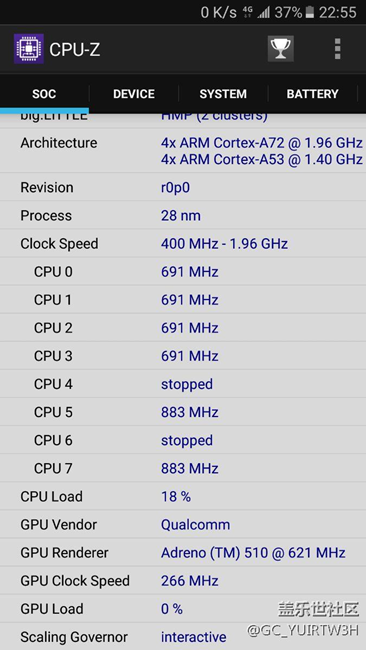Select the GPU Vendor Qualcomm row
This screenshot has height=650, width=366.
point(183,525)
